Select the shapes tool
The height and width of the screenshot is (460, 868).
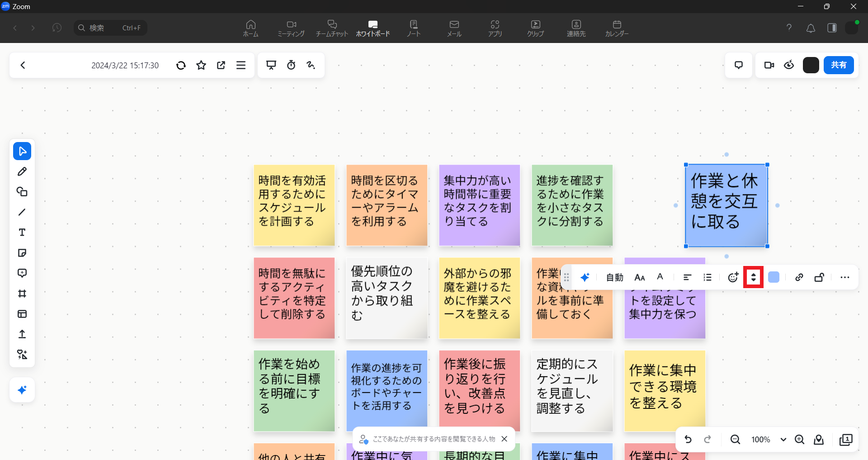coord(22,192)
